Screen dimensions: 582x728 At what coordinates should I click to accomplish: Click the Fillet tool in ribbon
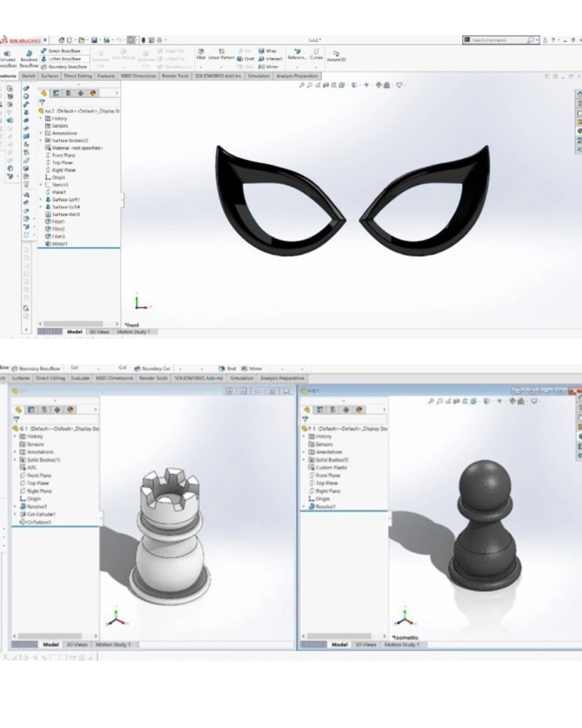coord(201,55)
